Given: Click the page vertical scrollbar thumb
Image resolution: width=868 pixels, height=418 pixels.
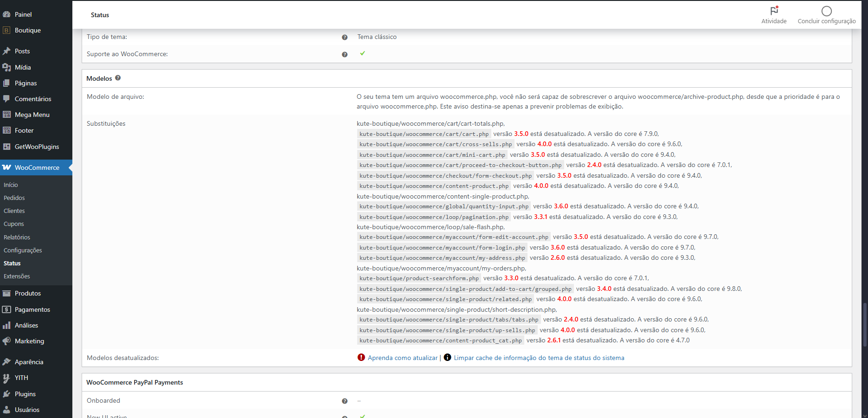Looking at the screenshot, I should pyautogui.click(x=865, y=324).
